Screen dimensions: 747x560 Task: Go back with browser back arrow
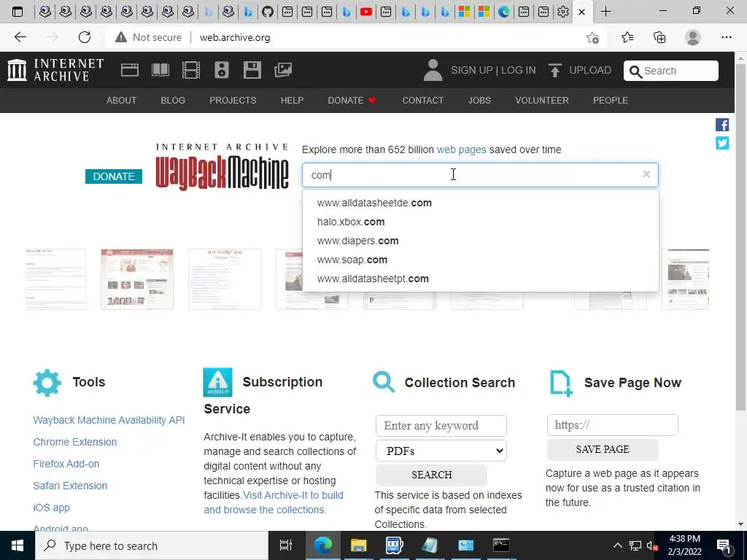point(20,37)
